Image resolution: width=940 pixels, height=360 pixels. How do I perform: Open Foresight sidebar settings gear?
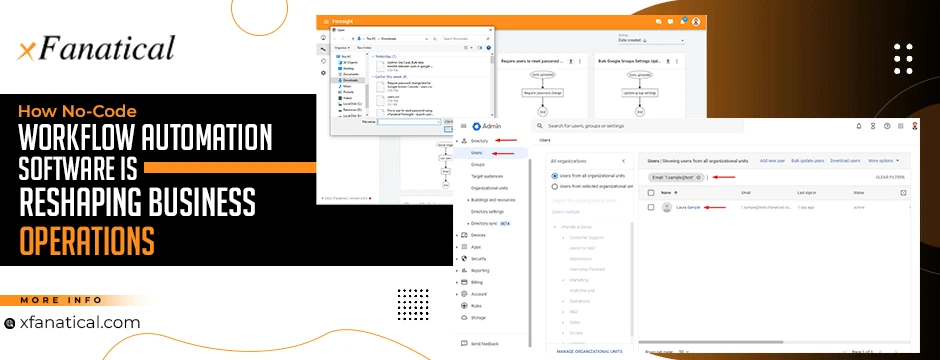click(x=324, y=72)
